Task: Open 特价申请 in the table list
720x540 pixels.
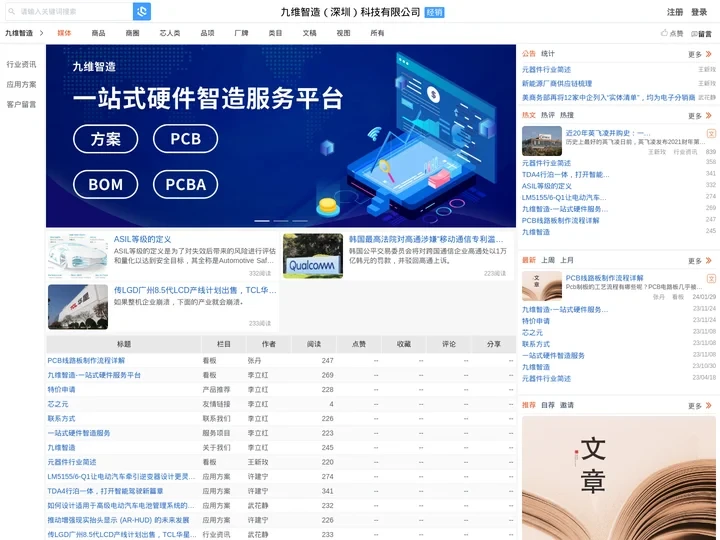Action: click(x=62, y=389)
